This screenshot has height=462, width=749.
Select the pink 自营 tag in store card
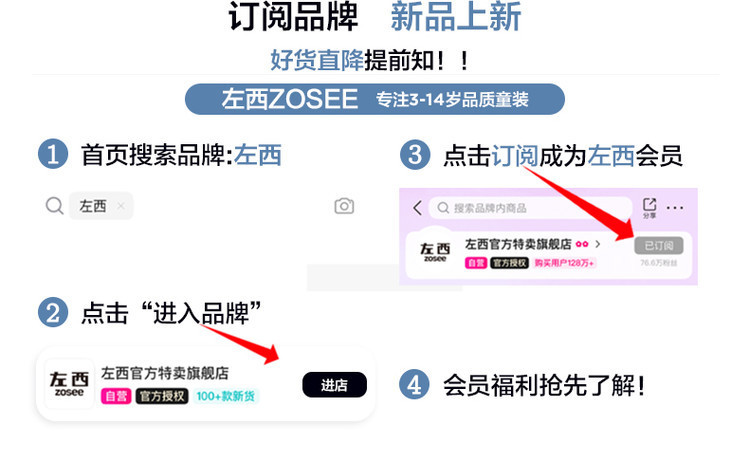coord(116,396)
